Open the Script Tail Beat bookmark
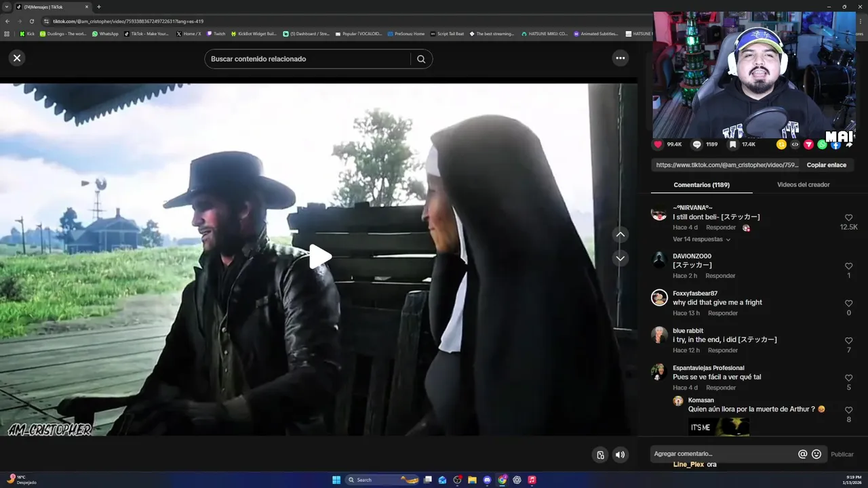Screen dimensions: 868x488 click(447, 33)
